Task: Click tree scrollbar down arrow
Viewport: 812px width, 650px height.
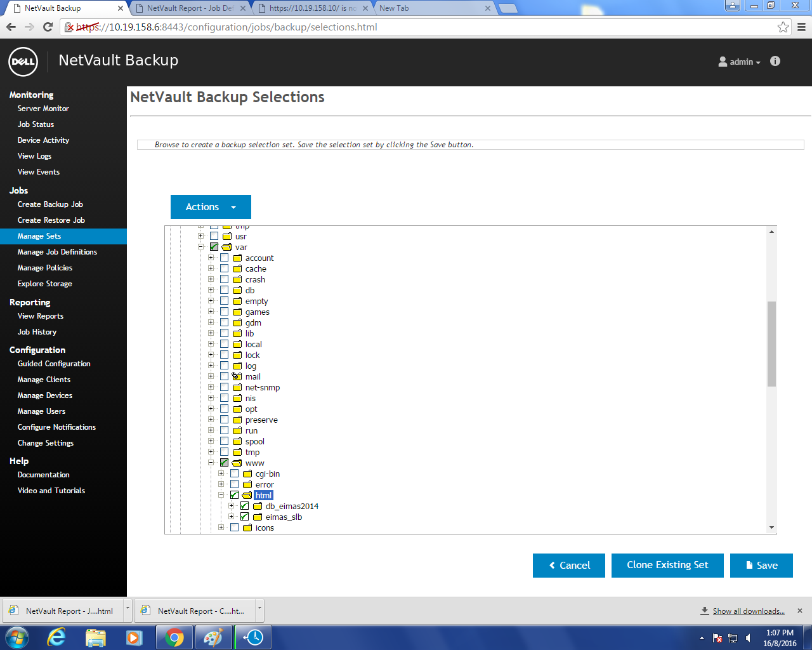Action: pos(771,527)
